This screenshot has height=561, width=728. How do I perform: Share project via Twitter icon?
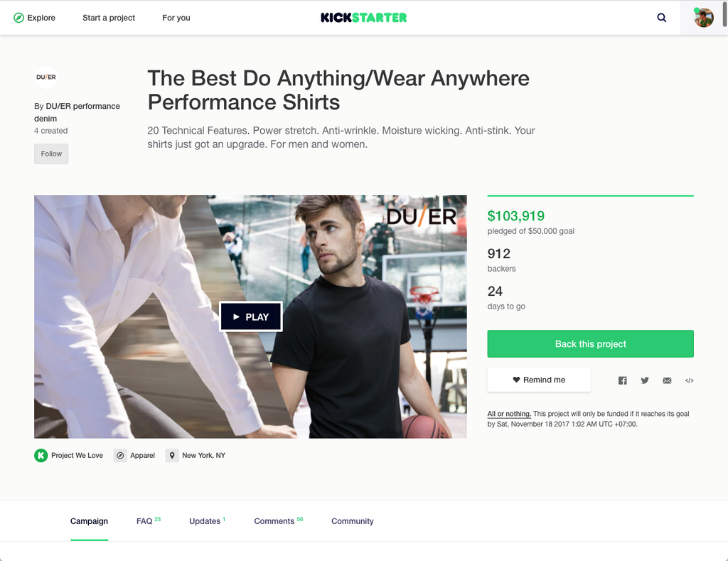(645, 380)
